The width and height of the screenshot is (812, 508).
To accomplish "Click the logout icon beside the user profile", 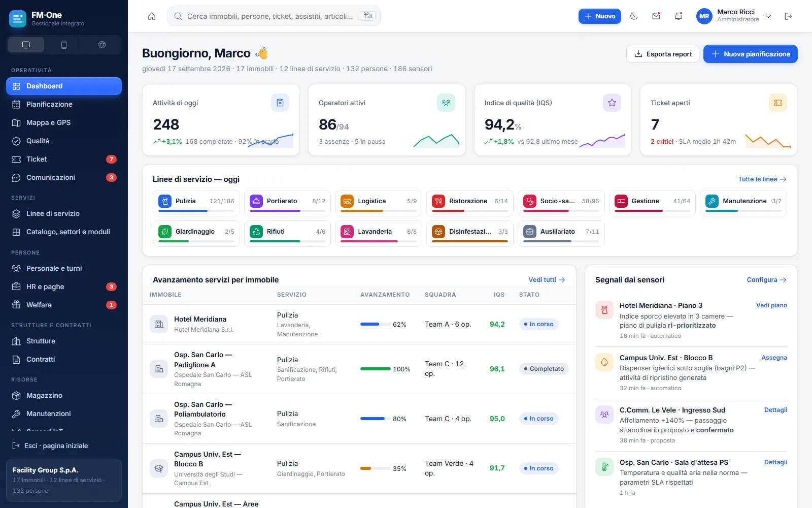I will pyautogui.click(x=788, y=16).
